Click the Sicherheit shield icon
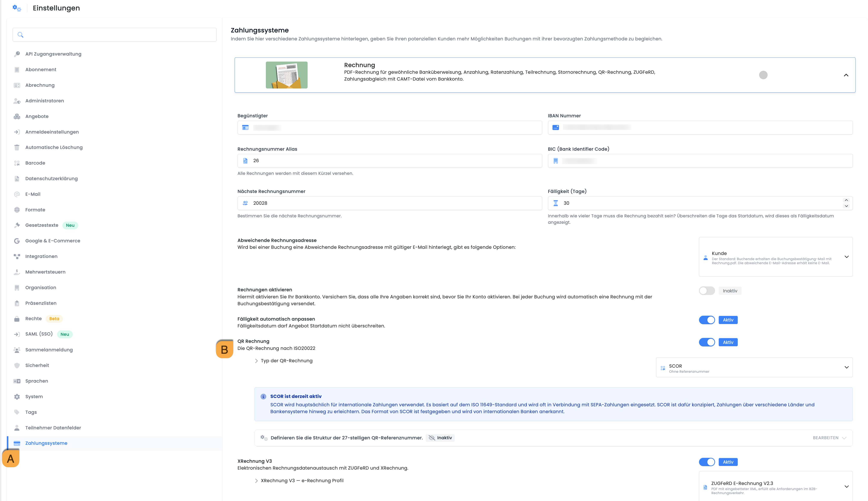Screen dimensions: 868x501 [x=17, y=365]
